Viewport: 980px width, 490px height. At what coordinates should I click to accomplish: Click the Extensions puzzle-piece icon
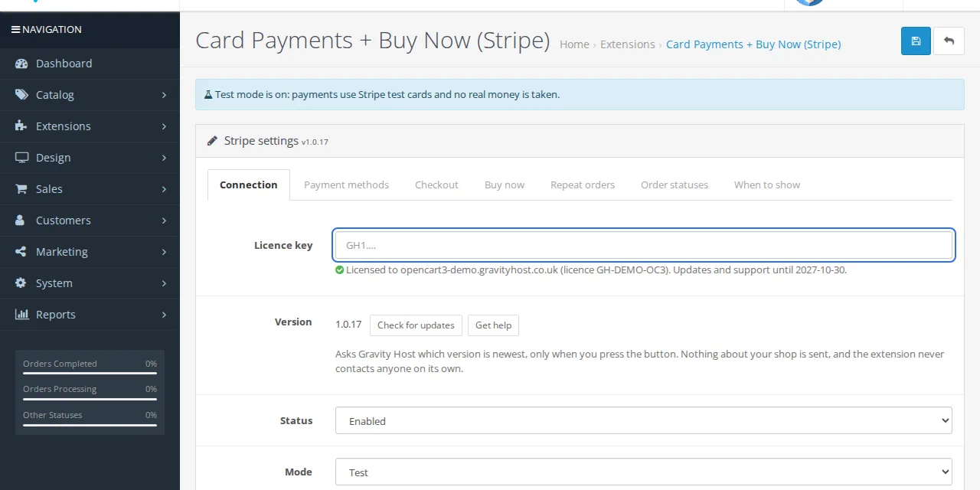point(21,126)
